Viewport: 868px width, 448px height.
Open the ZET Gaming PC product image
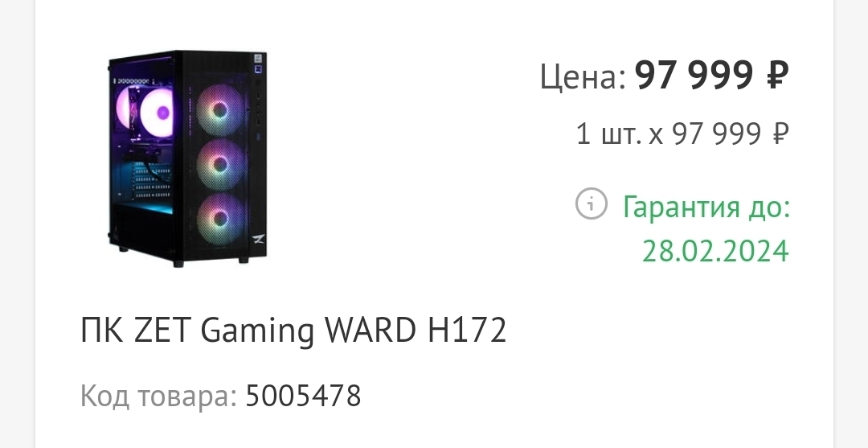(x=187, y=159)
